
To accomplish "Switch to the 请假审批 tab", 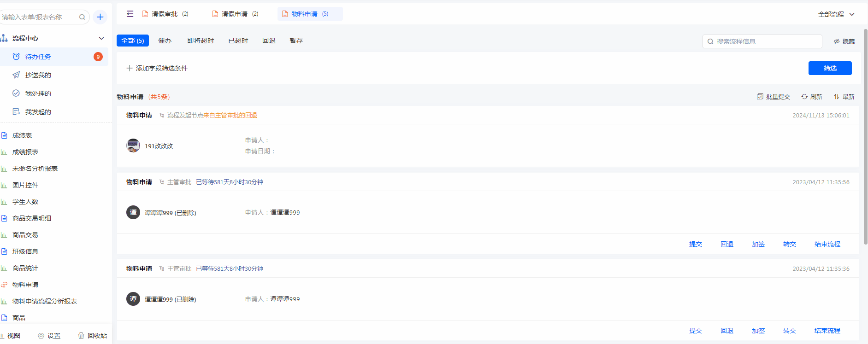I will coord(165,14).
